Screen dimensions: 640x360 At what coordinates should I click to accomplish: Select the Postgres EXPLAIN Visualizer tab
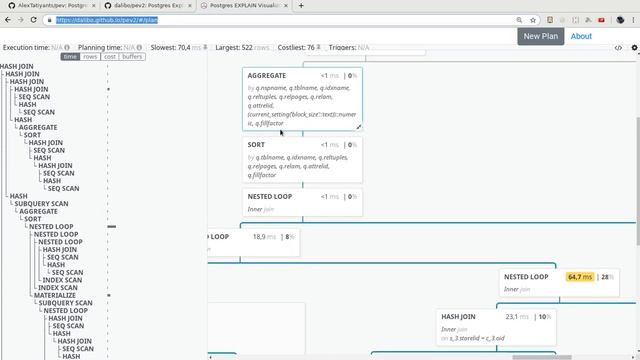[x=244, y=6]
